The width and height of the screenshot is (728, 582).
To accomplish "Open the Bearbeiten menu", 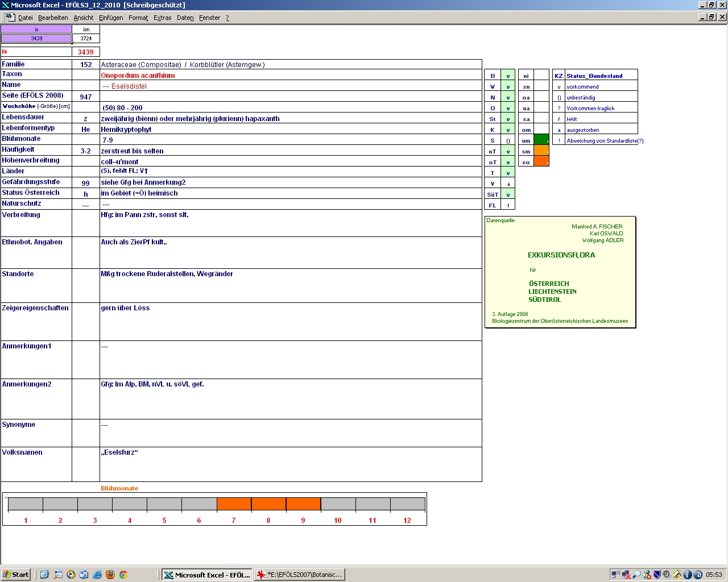I will coord(53,18).
